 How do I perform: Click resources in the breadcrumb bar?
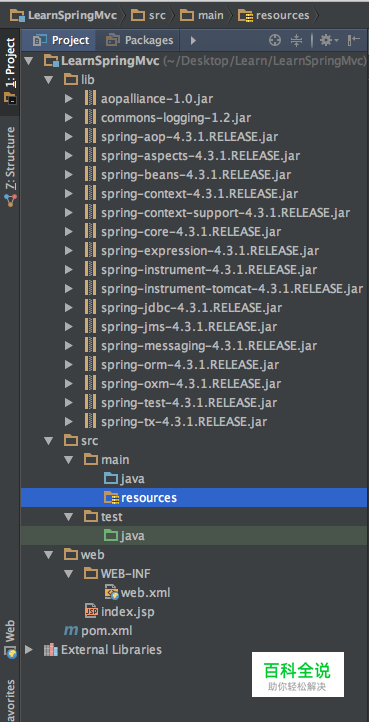pyautogui.click(x=274, y=15)
